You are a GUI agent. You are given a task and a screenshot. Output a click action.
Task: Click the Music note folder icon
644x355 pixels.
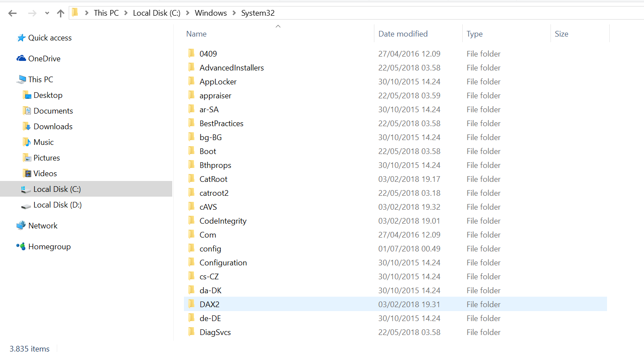point(27,142)
